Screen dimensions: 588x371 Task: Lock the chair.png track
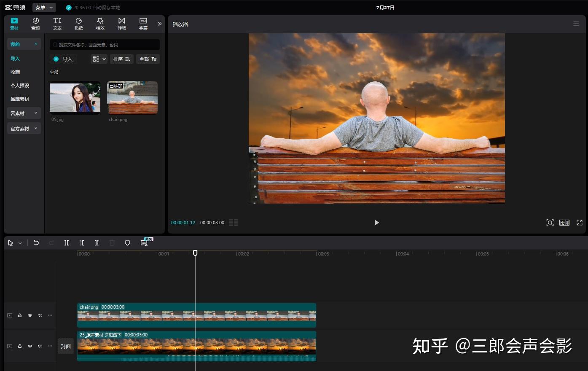(x=20, y=315)
